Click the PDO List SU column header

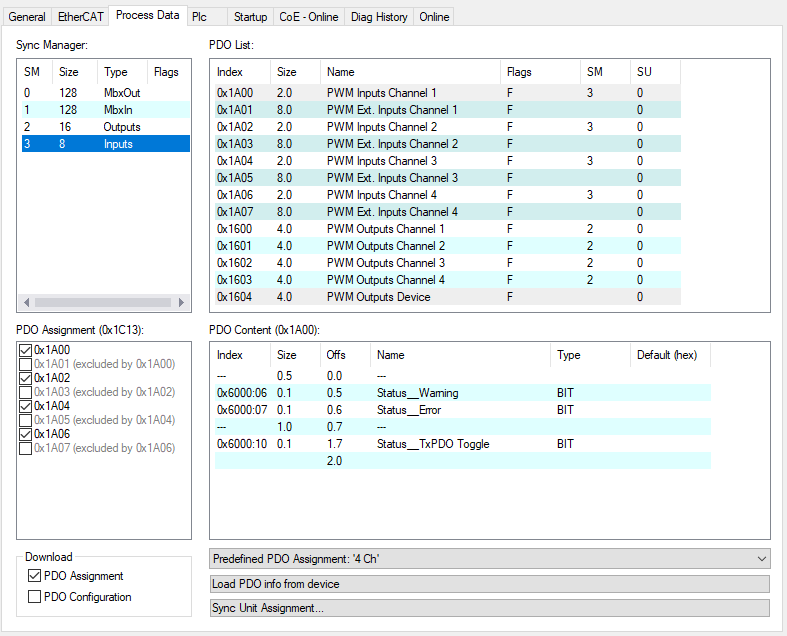(x=655, y=72)
